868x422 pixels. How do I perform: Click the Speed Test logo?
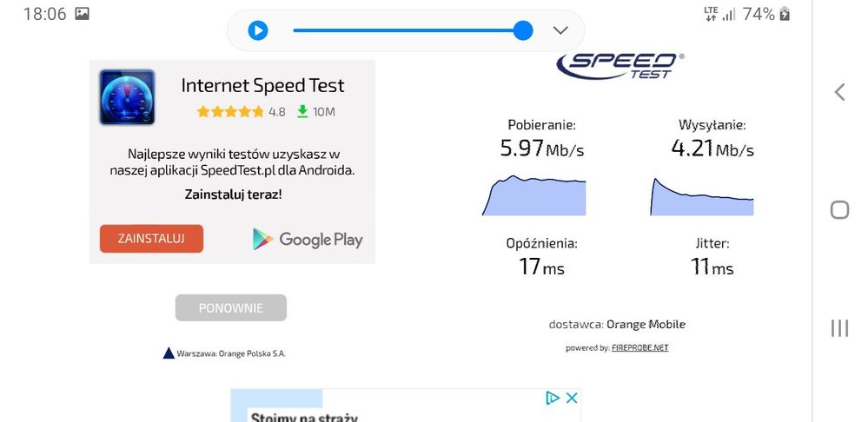620,65
